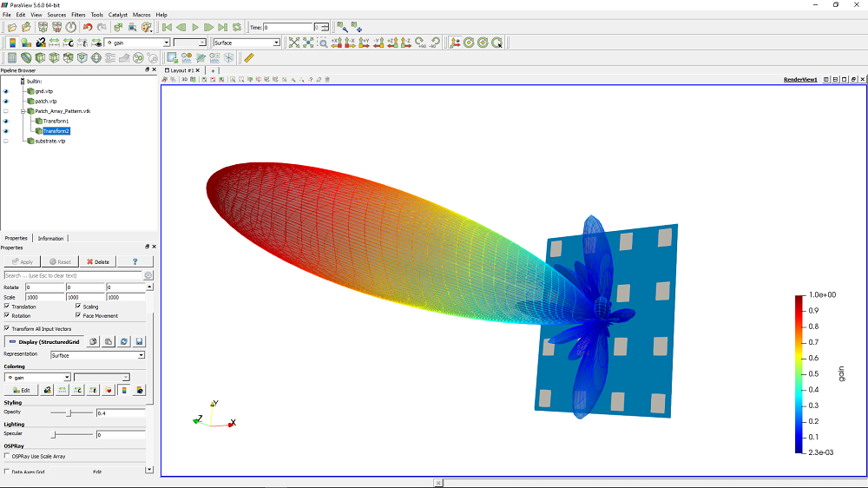This screenshot has width=868, height=488.
Task: Open the Representation dropdown in Properties
Action: (97, 355)
